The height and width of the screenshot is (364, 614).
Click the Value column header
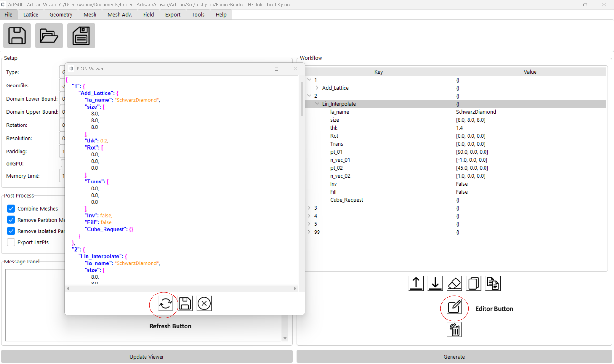pos(530,72)
